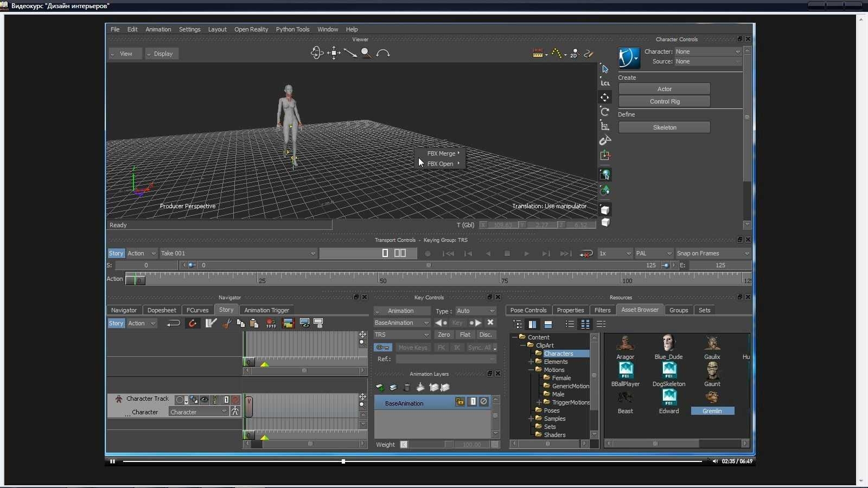This screenshot has width=868, height=488.
Task: Click the Loop icon in Transport Controls
Action: click(x=585, y=253)
